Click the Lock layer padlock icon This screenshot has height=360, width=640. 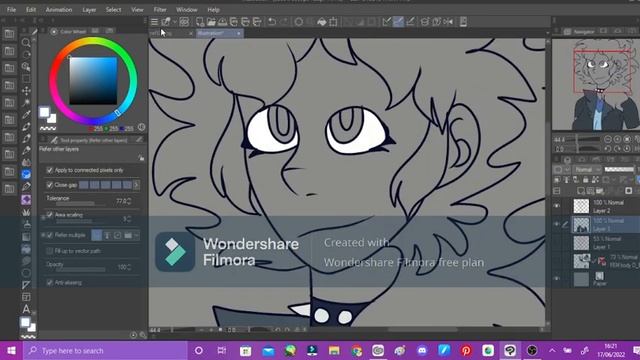coord(586,180)
